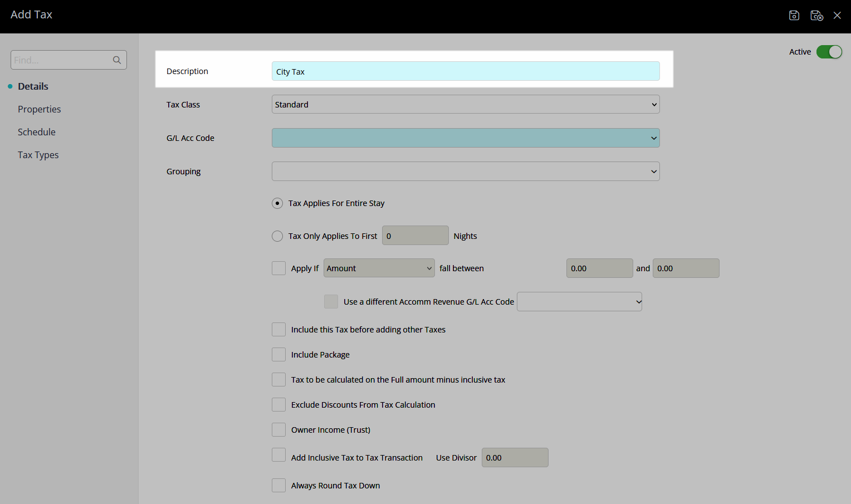Select Tax Applies For Entire Stay radio

tap(277, 203)
